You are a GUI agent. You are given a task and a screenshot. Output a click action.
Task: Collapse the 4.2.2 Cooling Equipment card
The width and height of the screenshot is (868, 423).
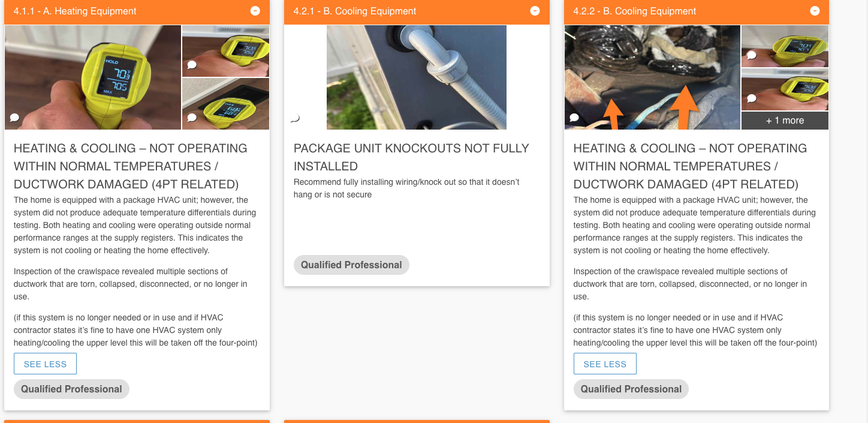pyautogui.click(x=815, y=11)
